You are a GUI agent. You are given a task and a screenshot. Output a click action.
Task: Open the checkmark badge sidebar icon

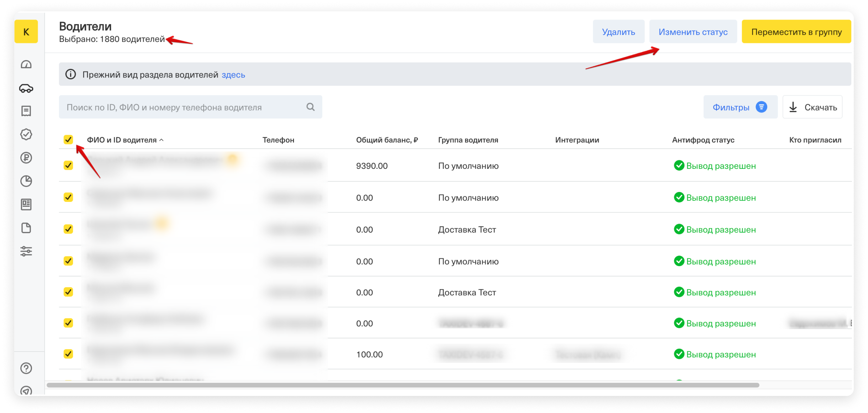click(26, 134)
